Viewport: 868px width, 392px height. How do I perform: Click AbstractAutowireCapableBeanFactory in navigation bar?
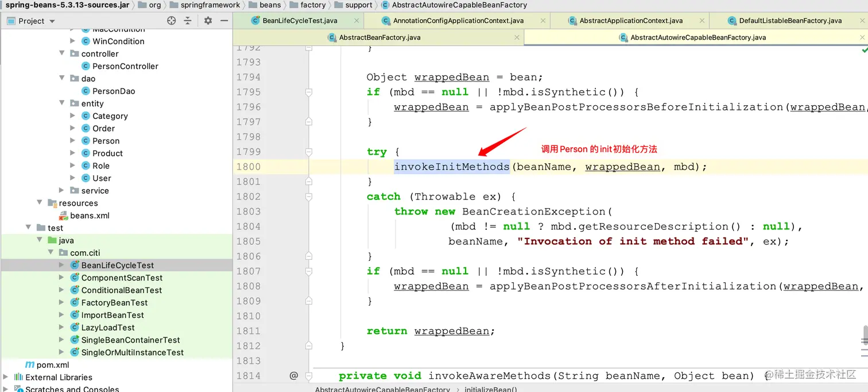(459, 5)
